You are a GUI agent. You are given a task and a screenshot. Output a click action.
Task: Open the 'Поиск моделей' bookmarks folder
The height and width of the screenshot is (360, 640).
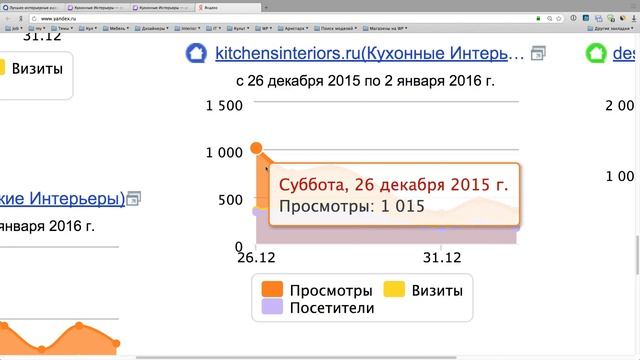[x=336, y=29]
